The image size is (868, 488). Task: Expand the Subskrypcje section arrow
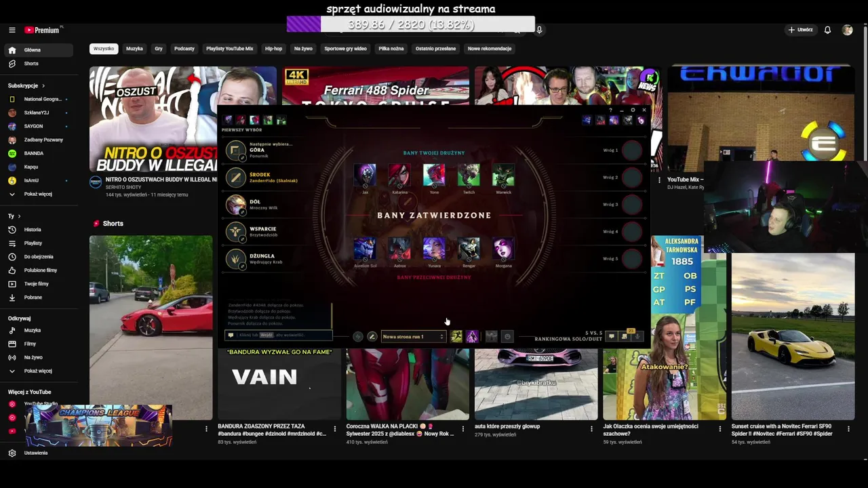pos(43,86)
